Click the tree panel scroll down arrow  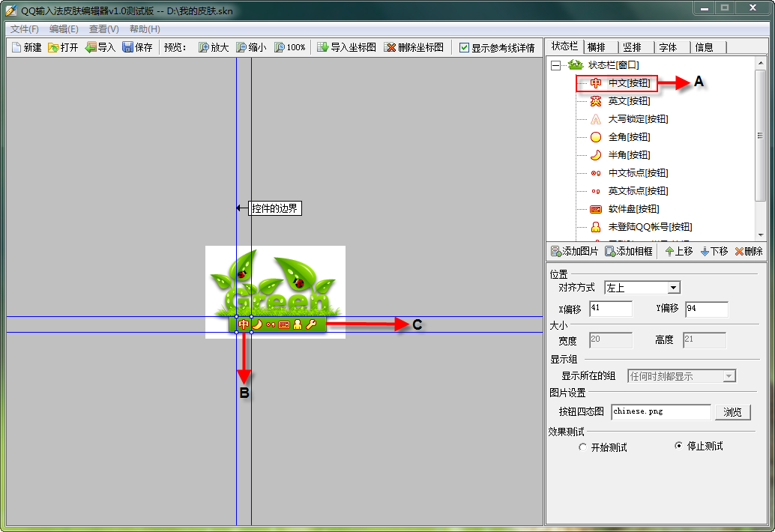pyautogui.click(x=760, y=235)
